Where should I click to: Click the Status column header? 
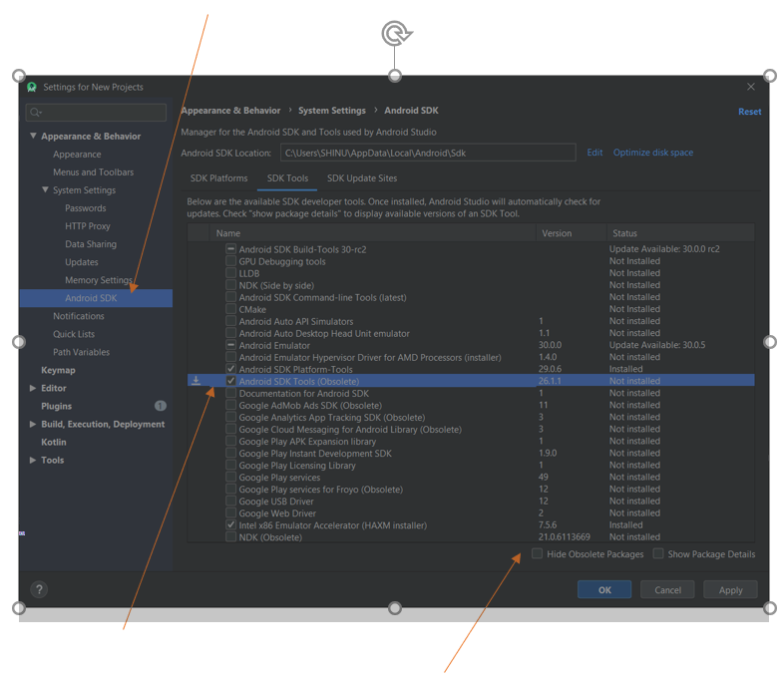coord(680,233)
